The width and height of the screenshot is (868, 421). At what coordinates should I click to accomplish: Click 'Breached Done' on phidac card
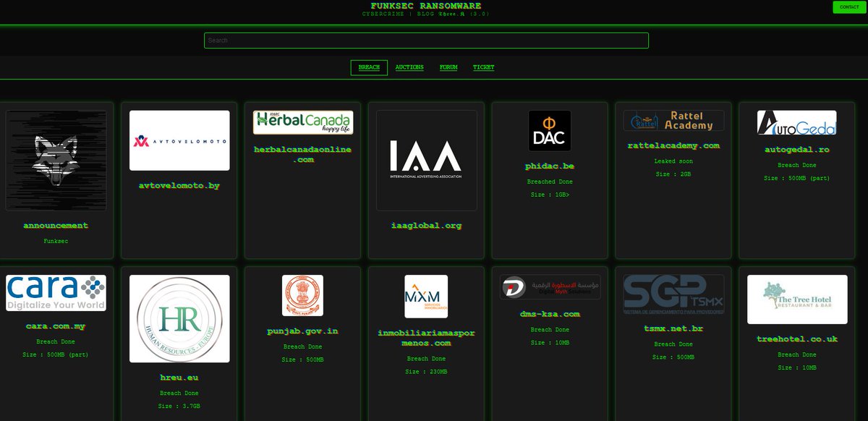(x=550, y=182)
